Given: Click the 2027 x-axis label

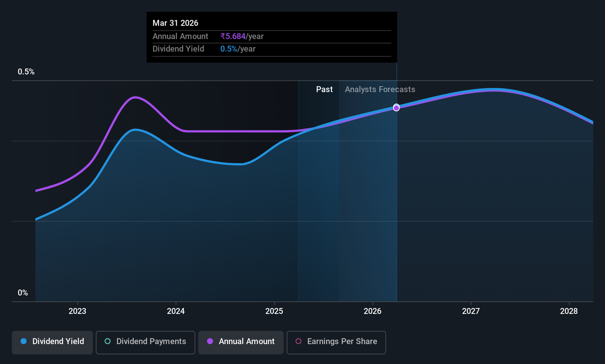Looking at the screenshot, I should tap(471, 311).
